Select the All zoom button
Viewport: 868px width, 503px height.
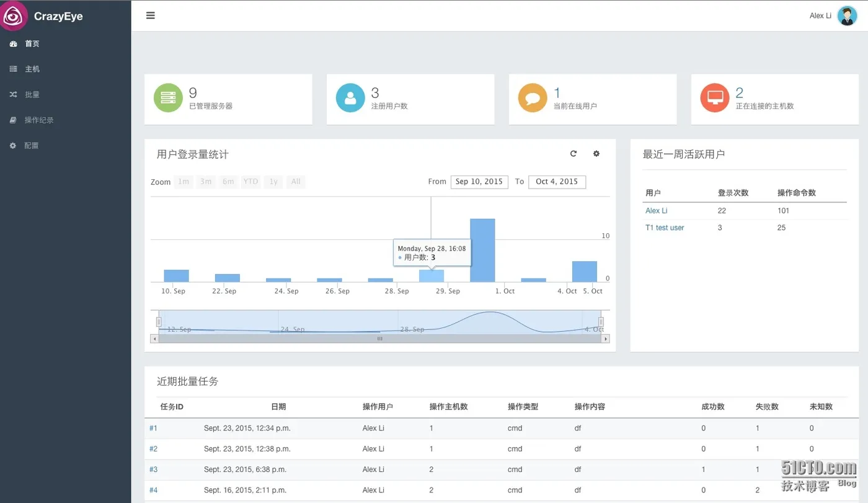coord(296,182)
